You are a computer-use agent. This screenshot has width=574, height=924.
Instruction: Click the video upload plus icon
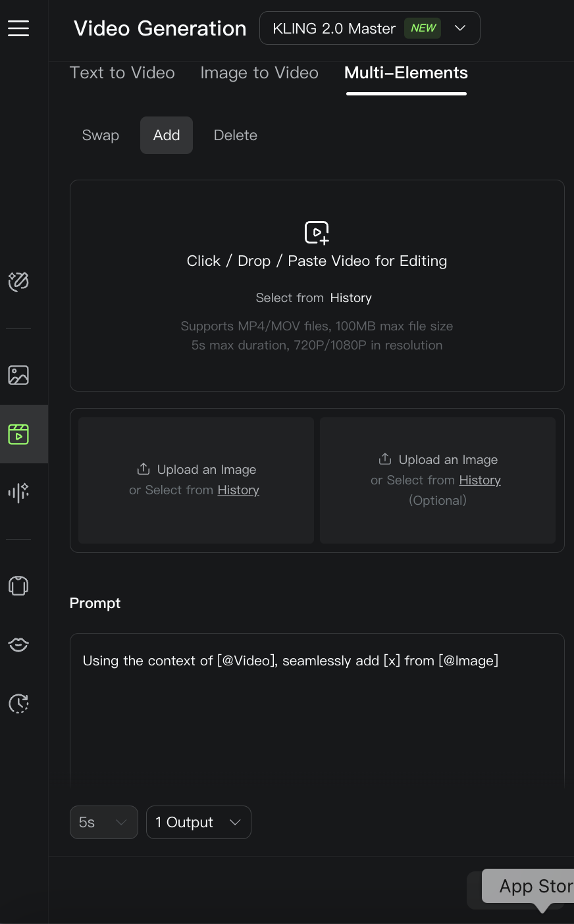pos(317,233)
